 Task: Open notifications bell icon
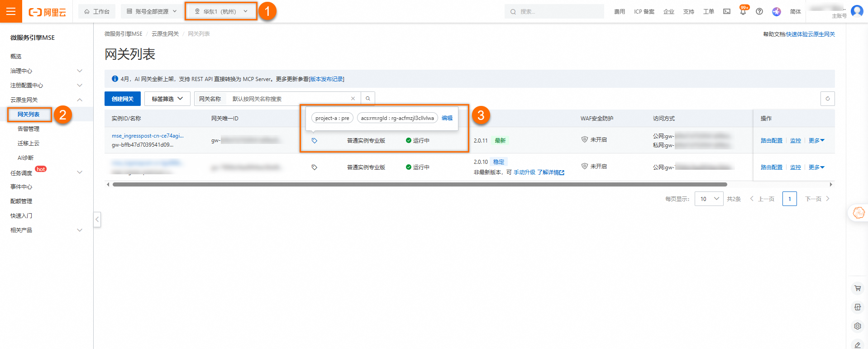coord(743,12)
